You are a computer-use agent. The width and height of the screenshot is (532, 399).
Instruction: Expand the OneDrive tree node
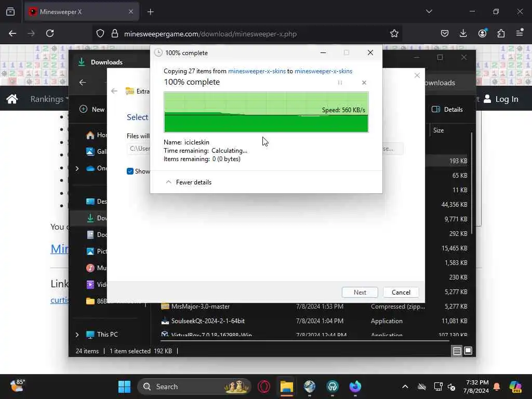(x=77, y=168)
